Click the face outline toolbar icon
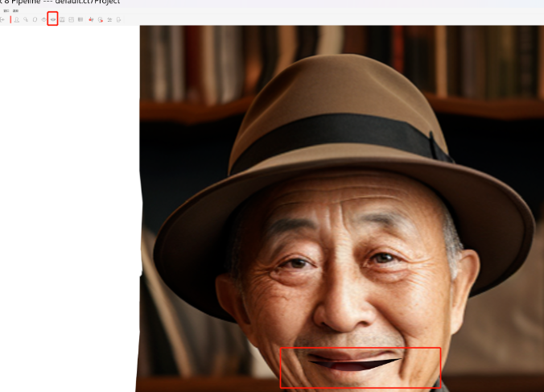Viewport: 544px width, 392px height. tap(35, 19)
